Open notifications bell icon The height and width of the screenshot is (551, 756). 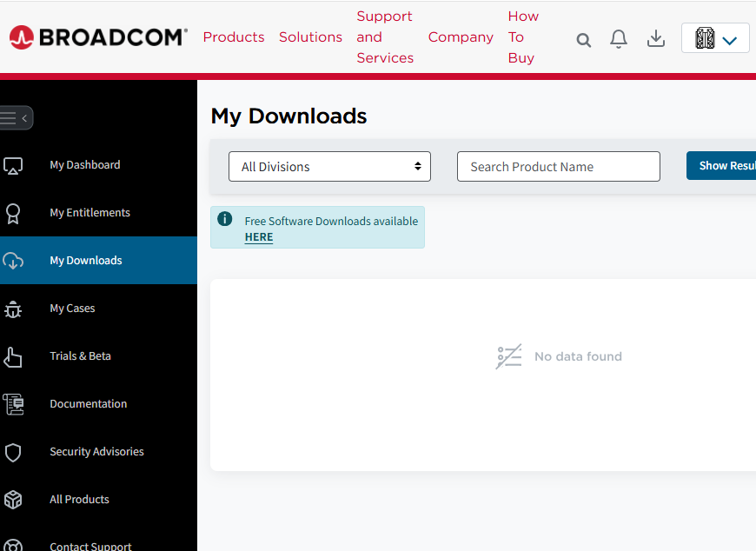[619, 39]
